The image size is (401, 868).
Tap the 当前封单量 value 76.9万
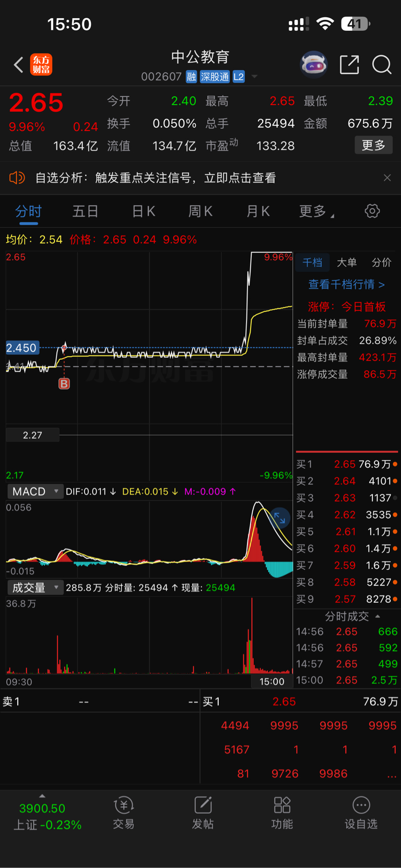pyautogui.click(x=380, y=324)
